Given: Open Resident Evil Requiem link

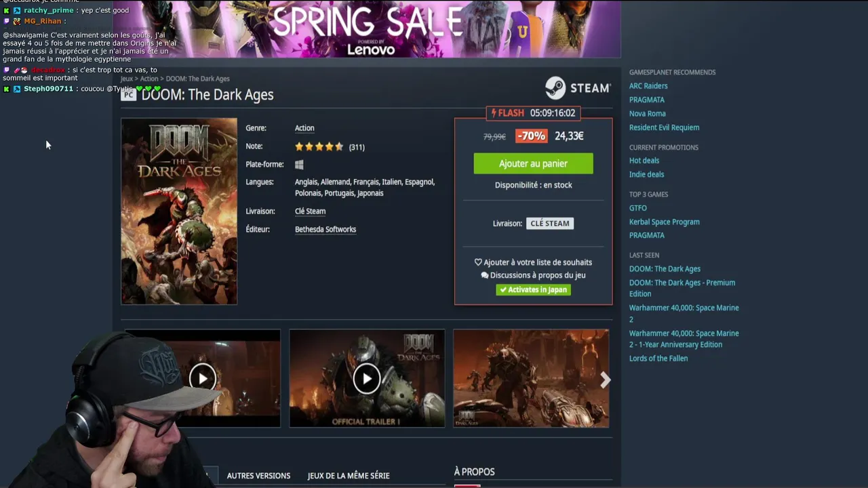Looking at the screenshot, I should [664, 127].
